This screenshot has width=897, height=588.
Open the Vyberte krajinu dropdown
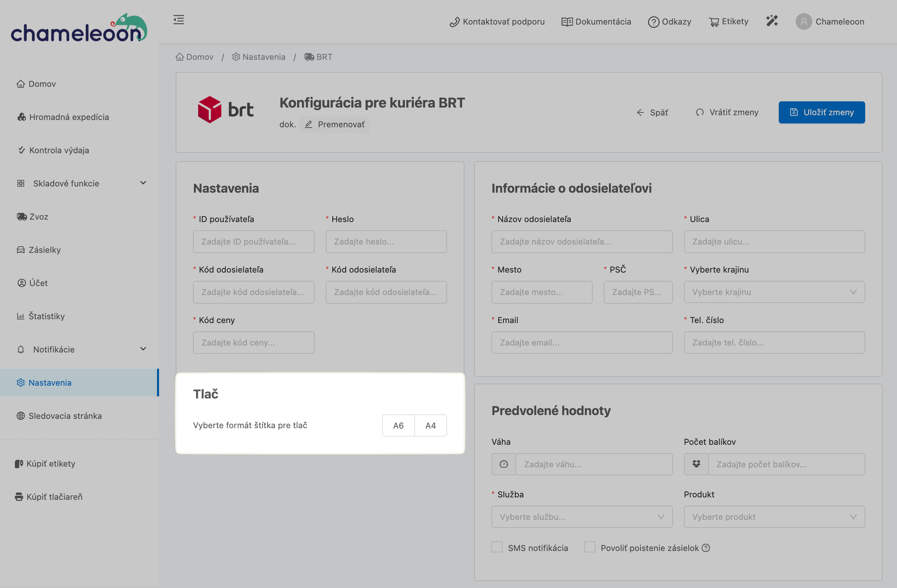click(774, 292)
